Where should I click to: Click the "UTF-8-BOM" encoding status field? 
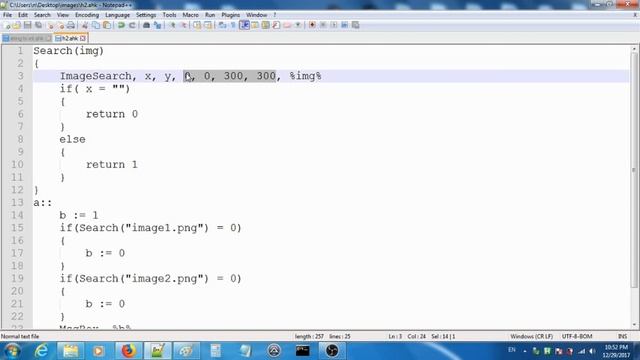[577, 336]
